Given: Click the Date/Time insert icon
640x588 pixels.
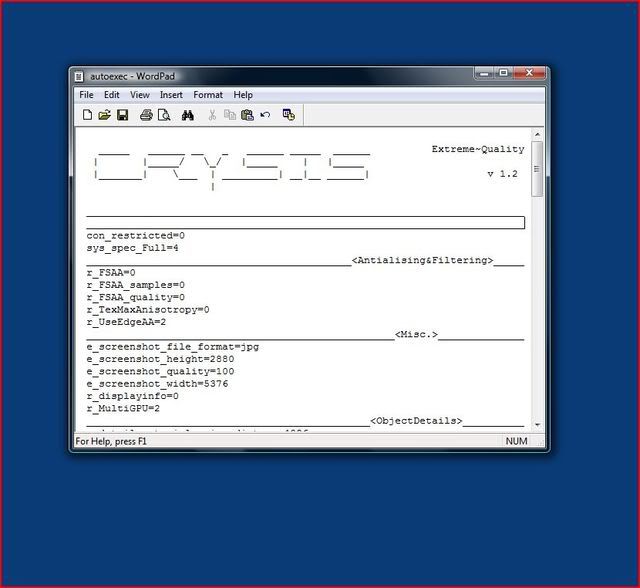Looking at the screenshot, I should (289, 115).
